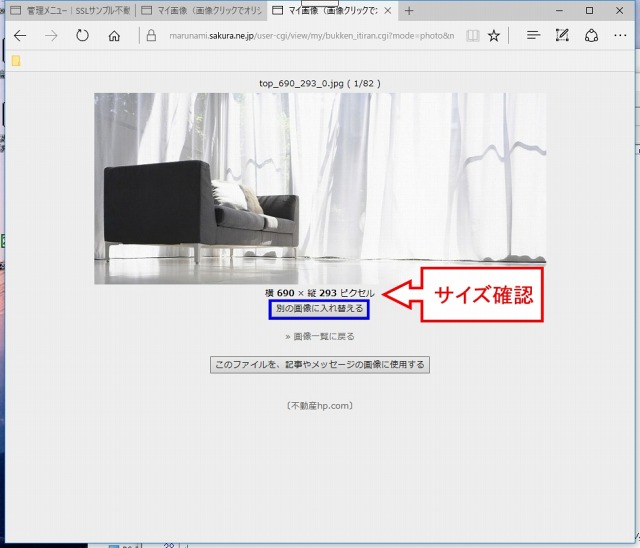Screen dimensions: 640x548
Task: Click the 別の画像に入れ替える button
Action: [x=319, y=309]
